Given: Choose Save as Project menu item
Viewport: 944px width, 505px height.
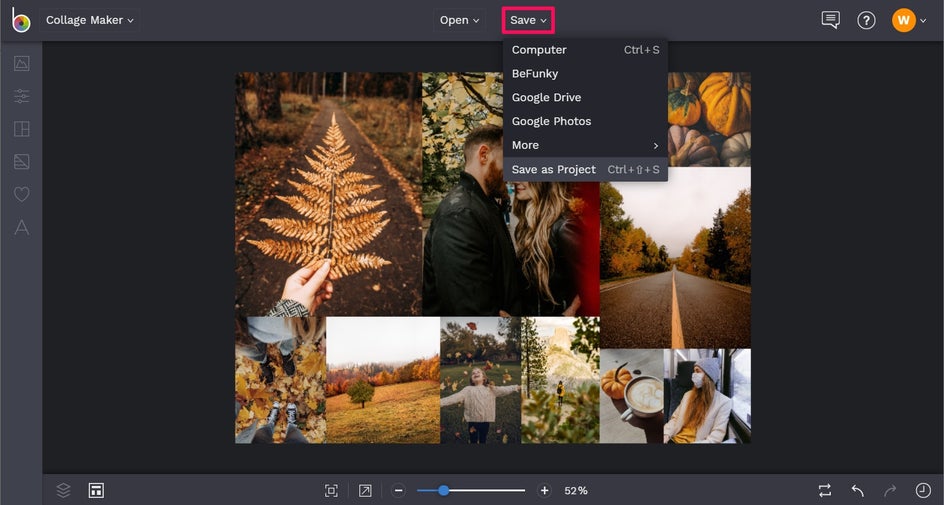Looking at the screenshot, I should pos(585,170).
